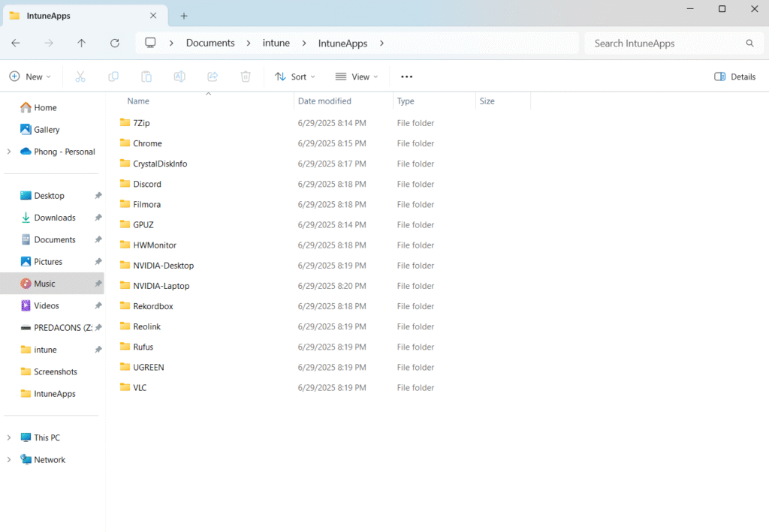Select the 7Zip folder
769x532 pixels.
click(135, 123)
